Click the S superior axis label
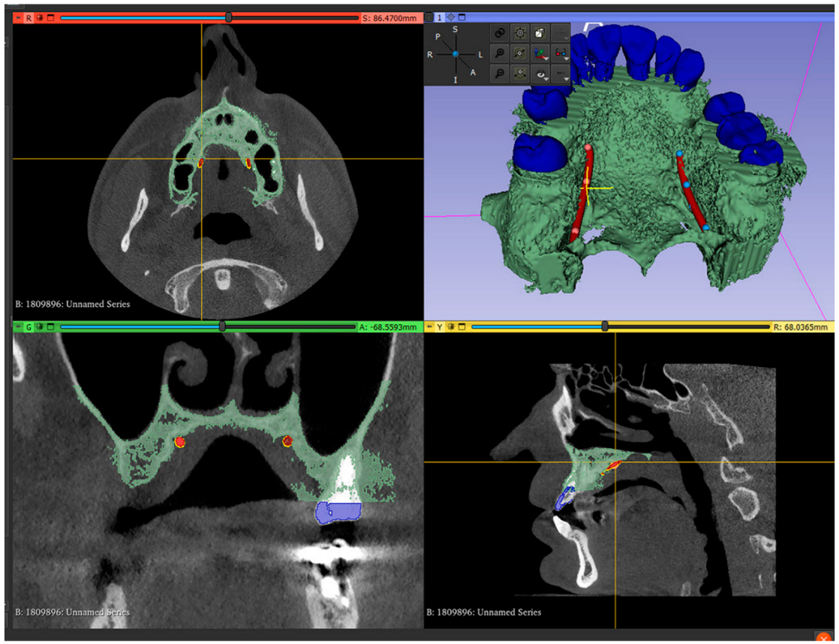The height and width of the screenshot is (644, 839). click(456, 29)
